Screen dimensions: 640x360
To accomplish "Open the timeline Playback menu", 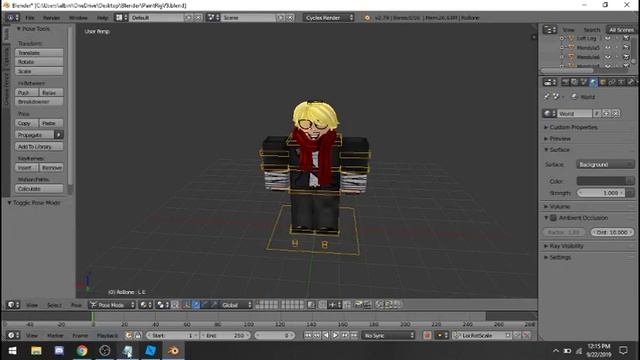I will pos(107,336).
